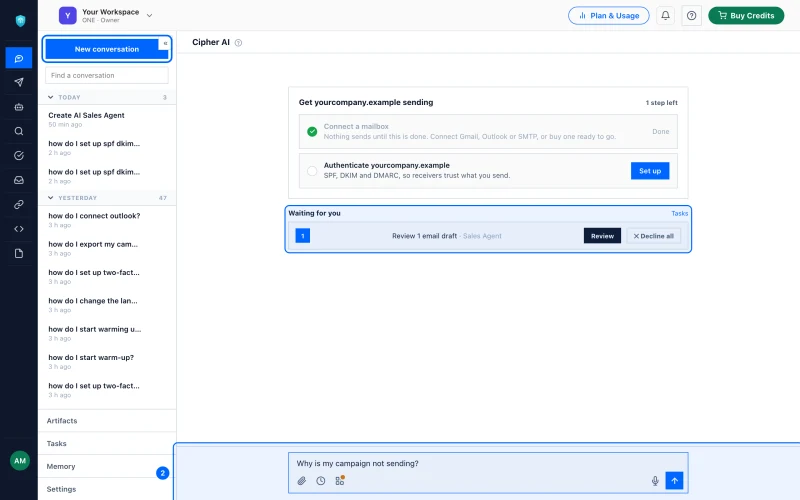This screenshot has height=500, width=800.
Task: Open the chat conversations sidebar icon
Action: coord(19,58)
